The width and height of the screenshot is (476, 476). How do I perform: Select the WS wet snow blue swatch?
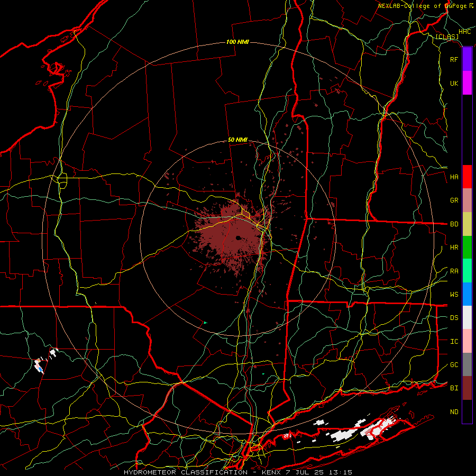click(x=467, y=294)
